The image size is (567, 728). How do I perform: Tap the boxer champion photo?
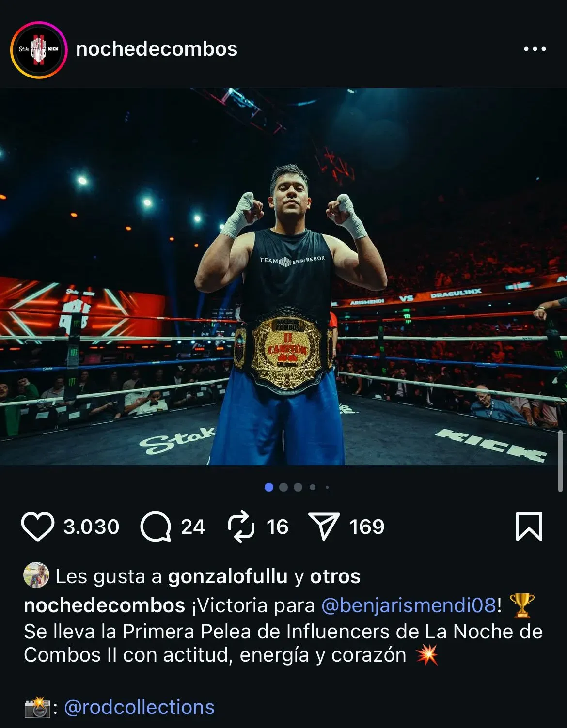click(x=283, y=277)
